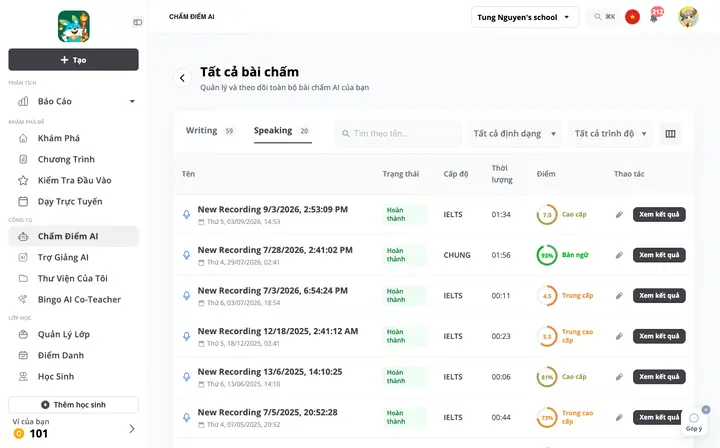The image size is (720, 448).
Task: Click the Dạy Trực Tuyến calendar icon
Action: 23,202
